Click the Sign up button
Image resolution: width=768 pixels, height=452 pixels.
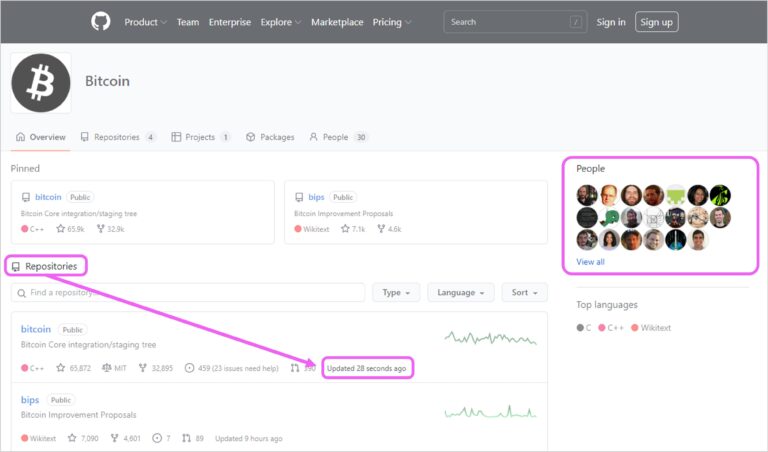point(656,22)
